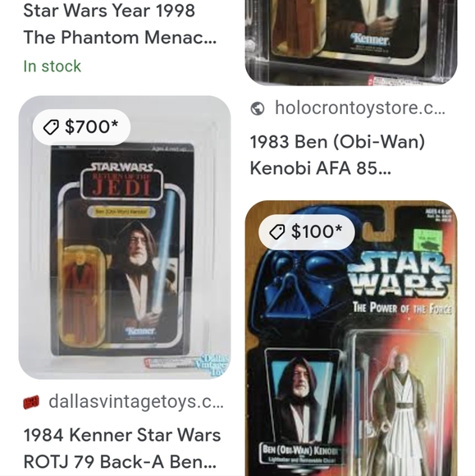The height and width of the screenshot is (476, 475).
Task: Click the Kenner logo in the top-right image
Action: tap(370, 39)
